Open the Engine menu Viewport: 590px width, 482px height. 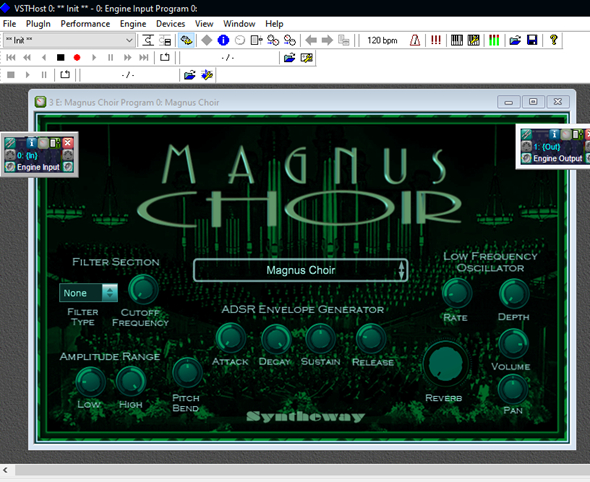click(x=133, y=24)
